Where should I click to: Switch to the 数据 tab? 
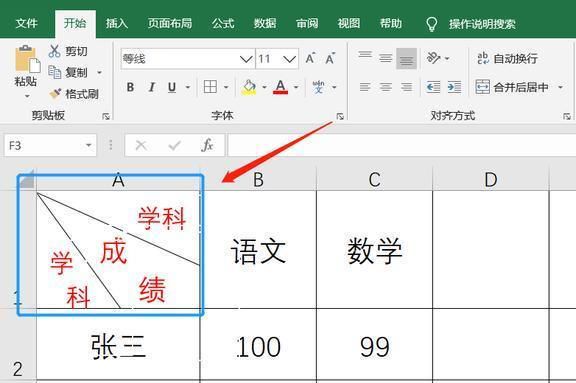coord(265,24)
